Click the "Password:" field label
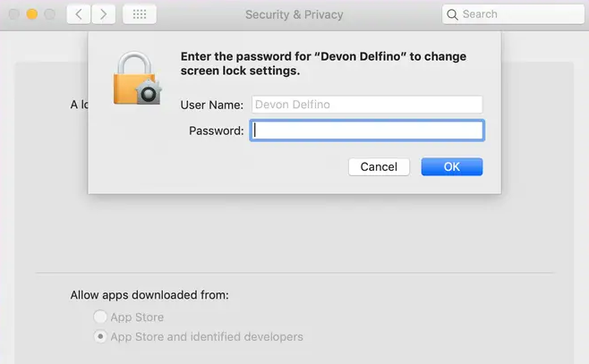Viewport: 589px width, 364px height. click(x=216, y=131)
